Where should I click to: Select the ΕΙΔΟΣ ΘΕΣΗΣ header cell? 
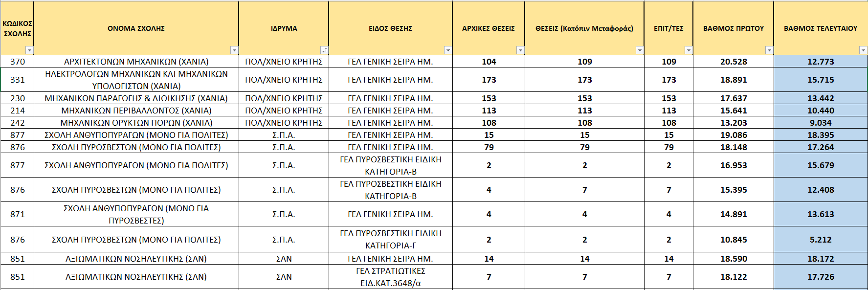tap(390, 28)
